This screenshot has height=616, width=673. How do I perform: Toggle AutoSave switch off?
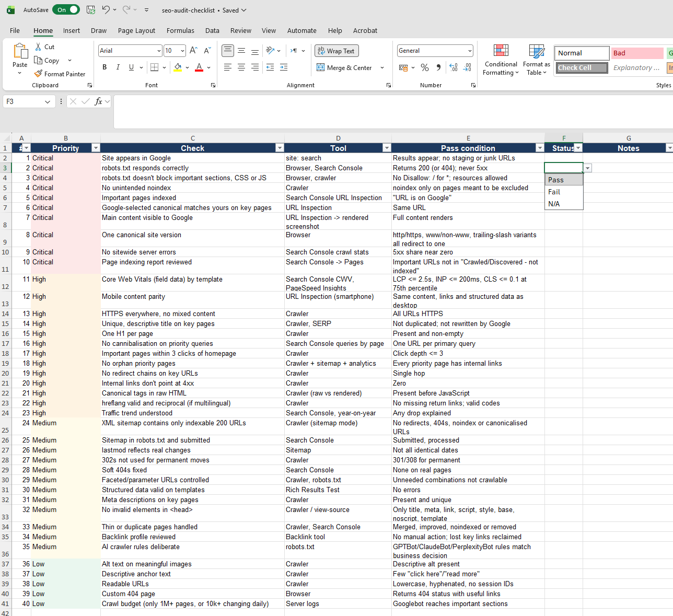click(66, 10)
